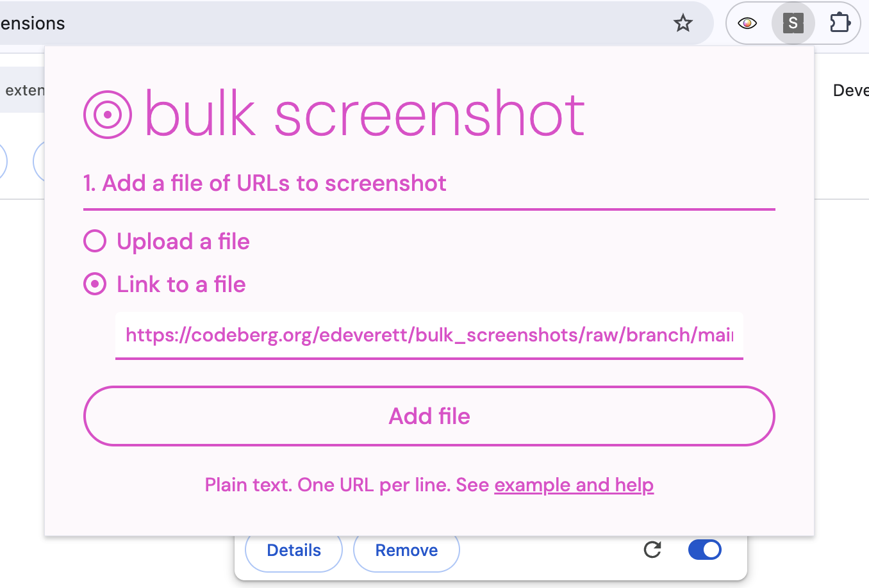Open the S bulk screenshot extension icon

click(793, 23)
